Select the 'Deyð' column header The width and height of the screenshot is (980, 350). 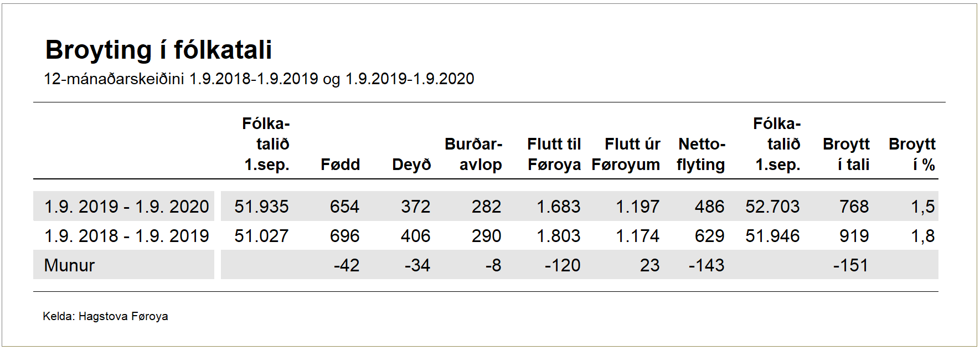click(411, 164)
